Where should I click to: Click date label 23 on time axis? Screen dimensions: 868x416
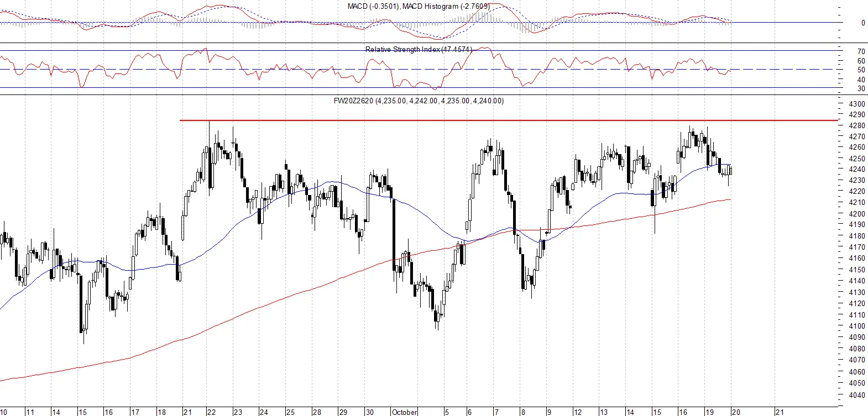(238, 412)
